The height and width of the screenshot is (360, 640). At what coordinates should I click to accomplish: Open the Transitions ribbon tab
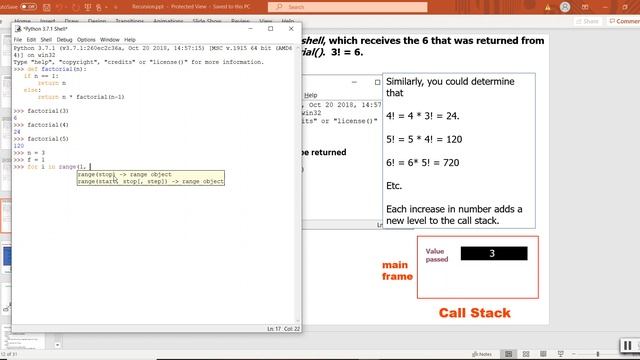129,20
